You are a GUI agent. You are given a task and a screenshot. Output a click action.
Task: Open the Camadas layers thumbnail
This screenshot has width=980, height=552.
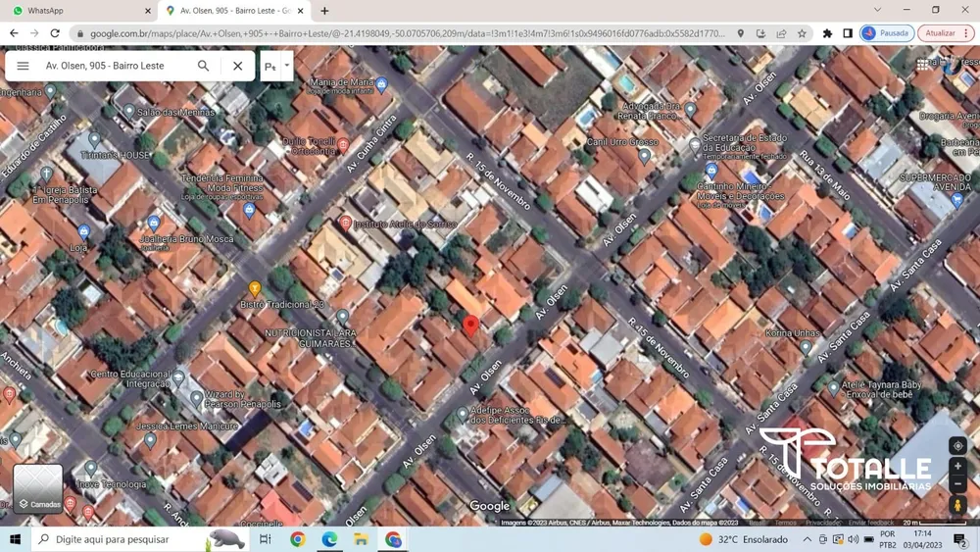click(x=37, y=488)
